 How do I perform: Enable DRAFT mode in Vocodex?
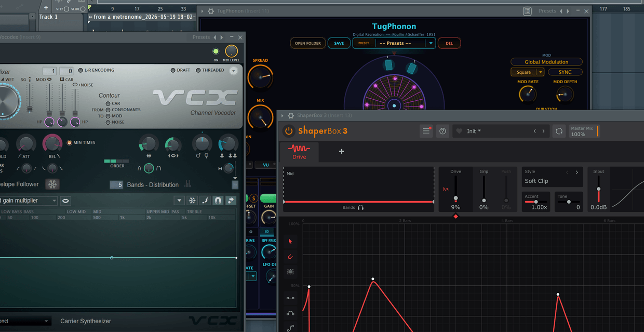[173, 70]
